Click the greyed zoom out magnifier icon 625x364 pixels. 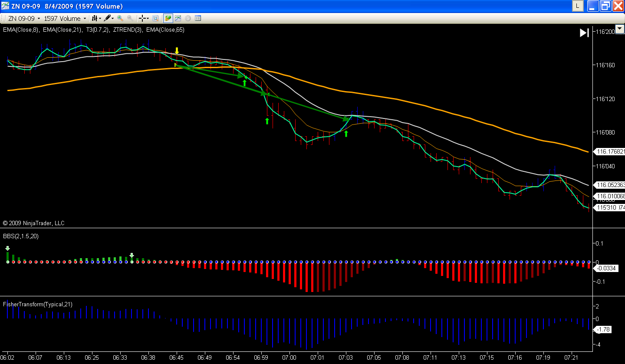(x=130, y=18)
